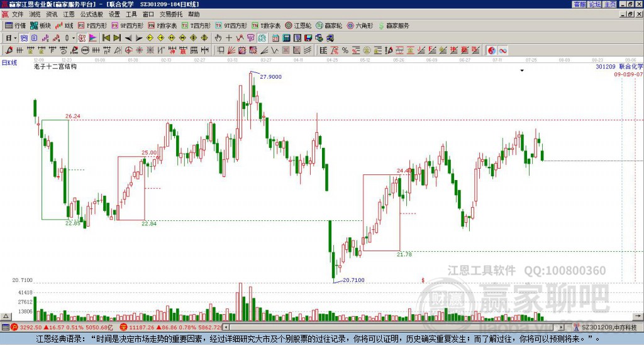This screenshot has height=345, width=644.
Task: Open the 资讯 menu
Action: (52, 14)
